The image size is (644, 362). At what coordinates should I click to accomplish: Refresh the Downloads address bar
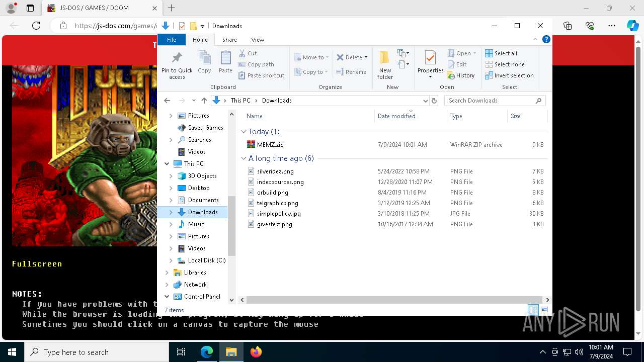click(x=435, y=101)
